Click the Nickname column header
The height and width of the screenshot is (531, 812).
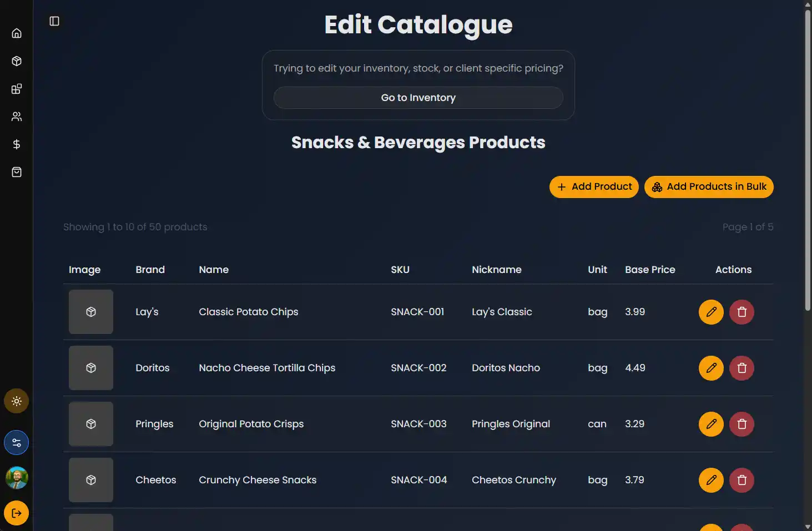(x=497, y=270)
